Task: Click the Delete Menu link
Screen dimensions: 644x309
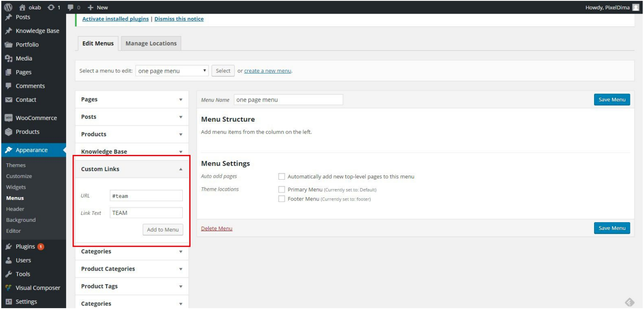Action: point(217,229)
